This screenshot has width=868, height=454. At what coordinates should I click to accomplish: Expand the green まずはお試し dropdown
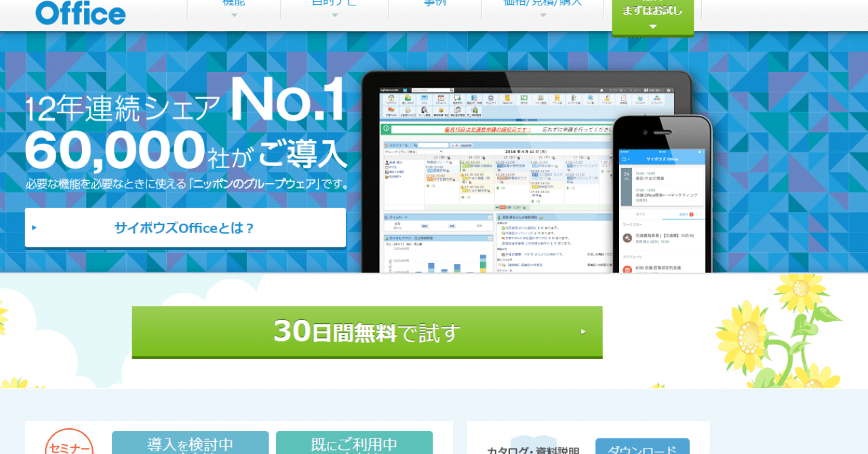pyautogui.click(x=652, y=12)
